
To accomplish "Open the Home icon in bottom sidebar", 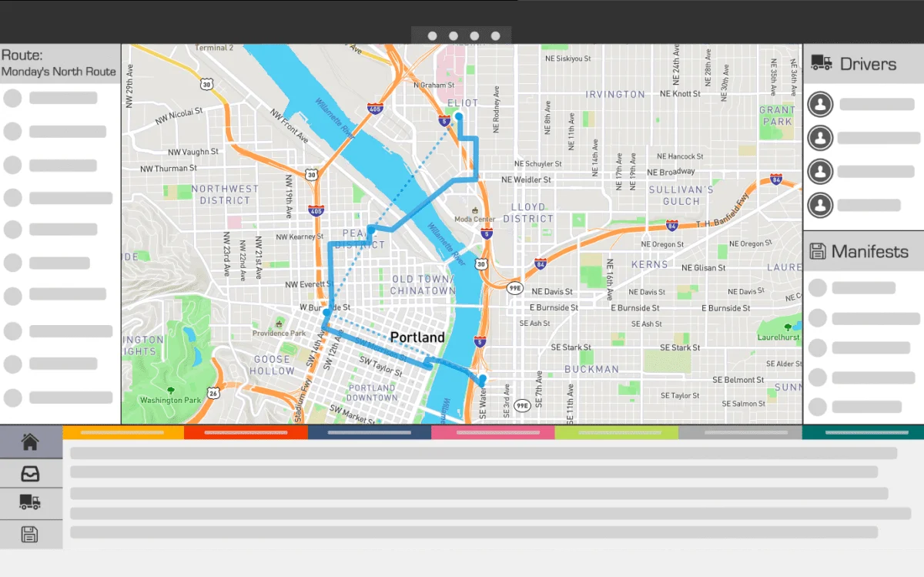I will (30, 442).
